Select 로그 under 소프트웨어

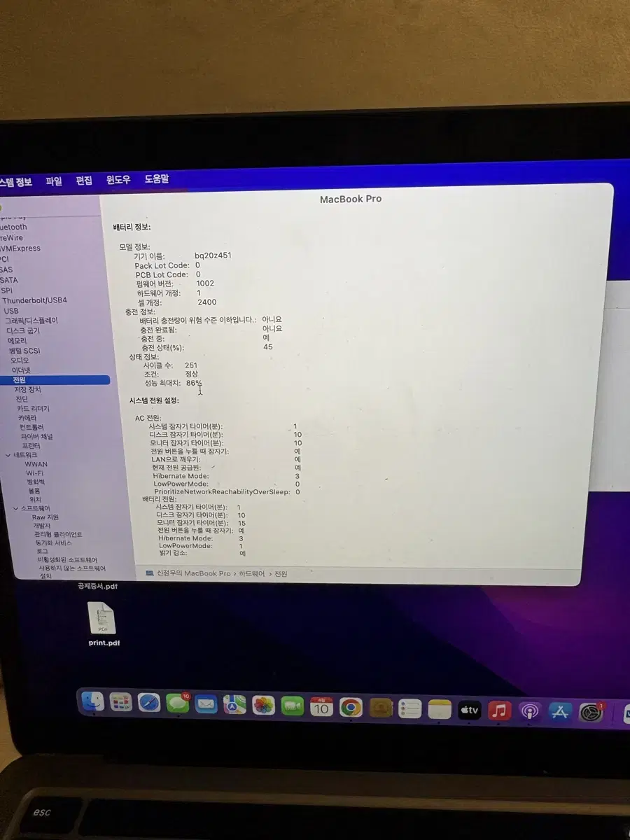tap(42, 551)
